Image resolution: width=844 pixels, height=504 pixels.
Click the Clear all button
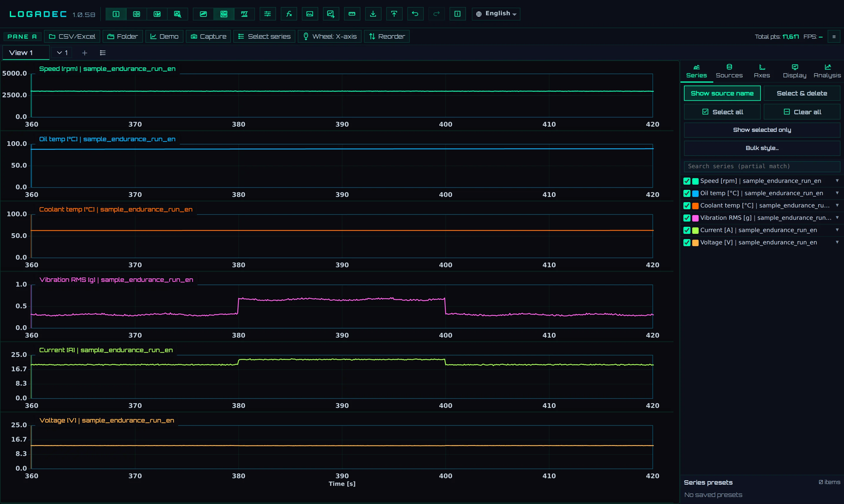(802, 112)
